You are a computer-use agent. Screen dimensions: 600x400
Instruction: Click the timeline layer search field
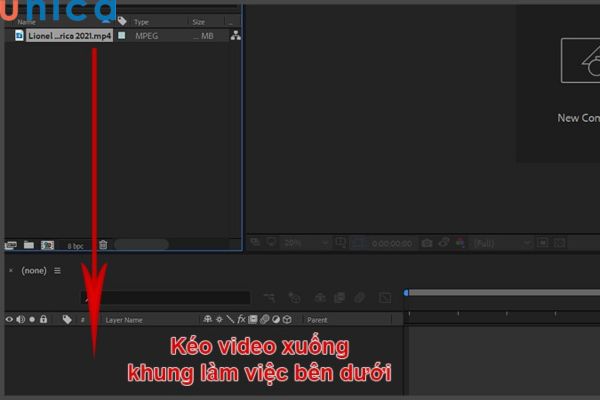(165, 298)
